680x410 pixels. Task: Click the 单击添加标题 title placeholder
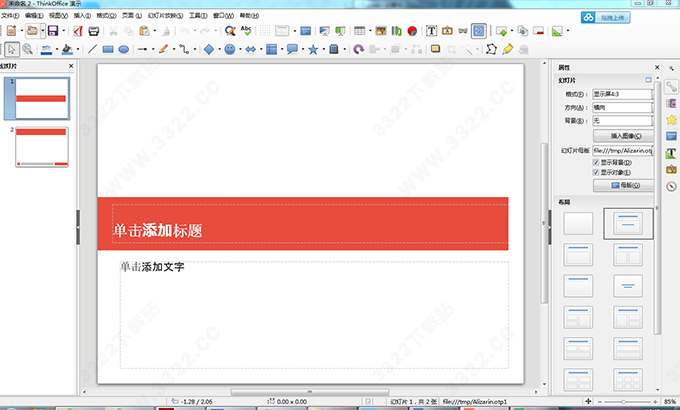point(310,224)
